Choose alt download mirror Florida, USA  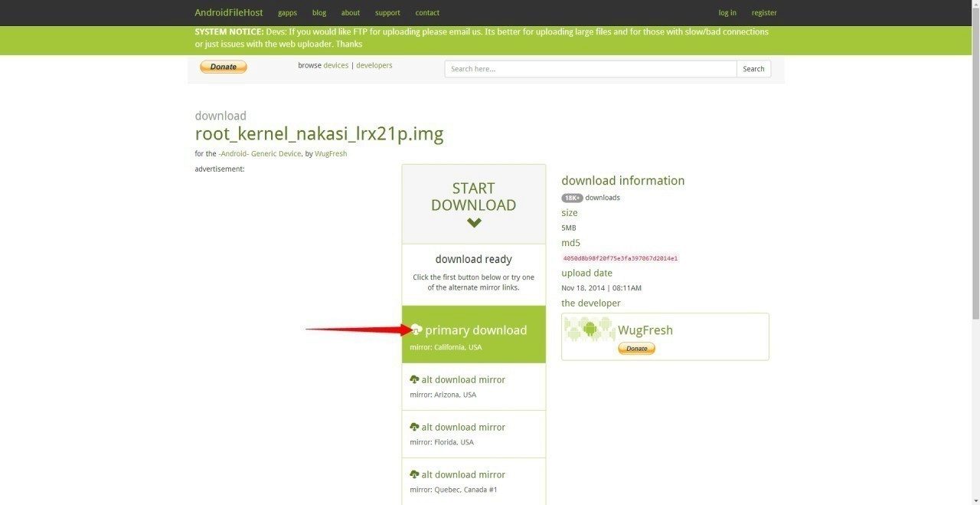pyautogui.click(x=474, y=434)
